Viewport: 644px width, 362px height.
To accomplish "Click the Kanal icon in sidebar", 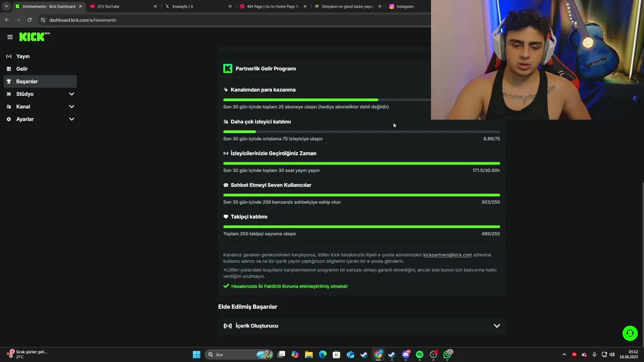I will pos(9,107).
